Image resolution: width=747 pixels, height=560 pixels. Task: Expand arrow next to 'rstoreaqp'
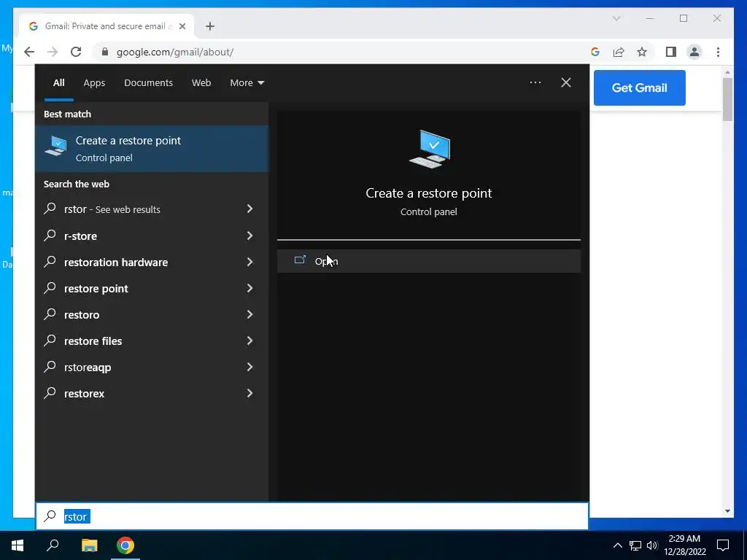[x=249, y=366]
